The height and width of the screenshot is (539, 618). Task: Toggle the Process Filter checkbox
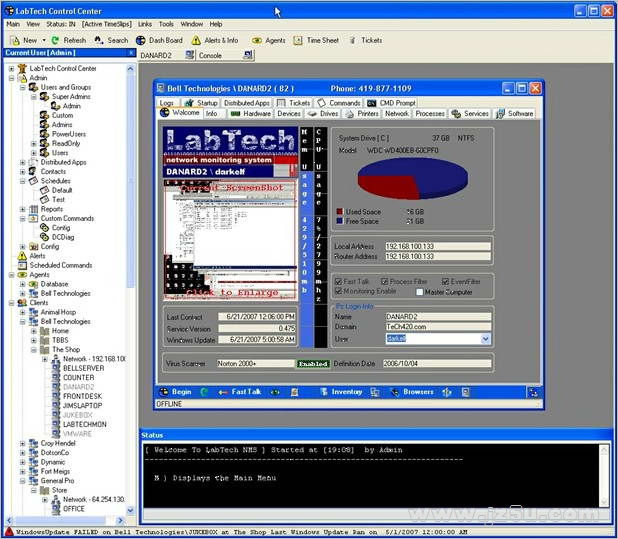coord(384,281)
